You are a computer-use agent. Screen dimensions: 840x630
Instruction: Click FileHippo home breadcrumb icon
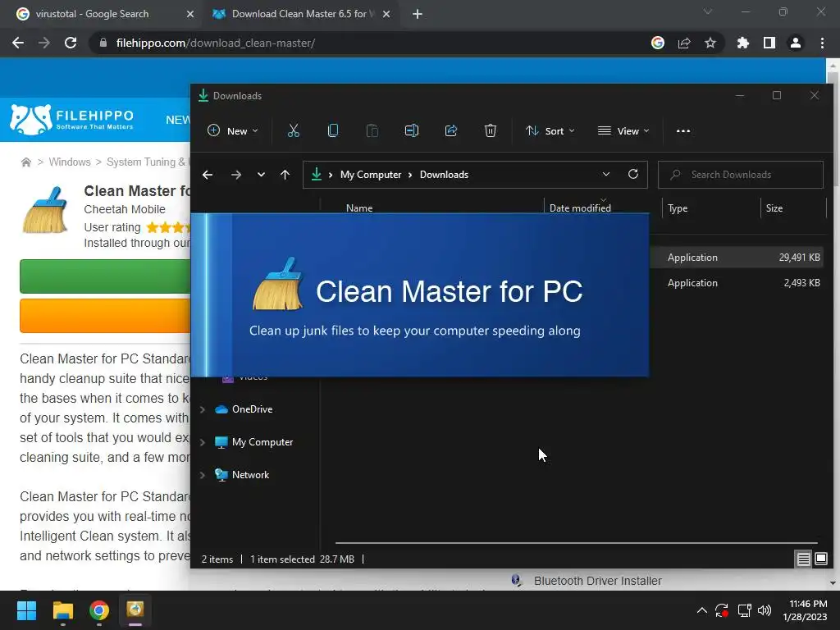point(25,162)
